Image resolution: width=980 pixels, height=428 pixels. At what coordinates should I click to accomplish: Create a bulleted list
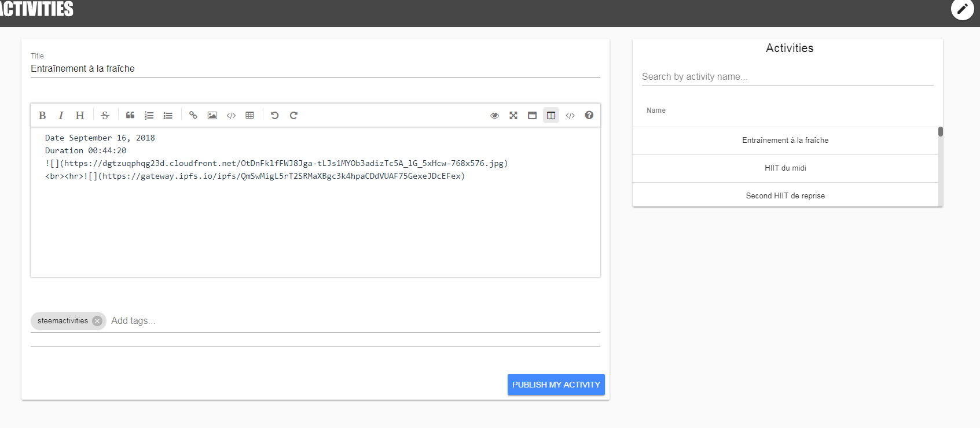click(x=168, y=116)
